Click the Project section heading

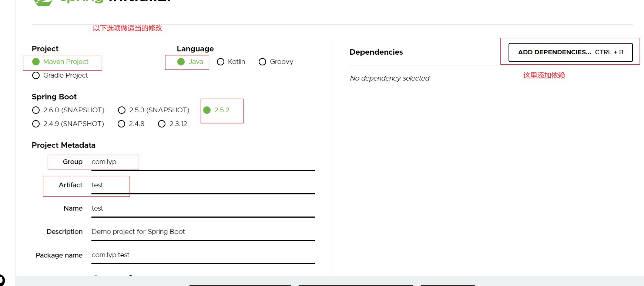(x=45, y=49)
